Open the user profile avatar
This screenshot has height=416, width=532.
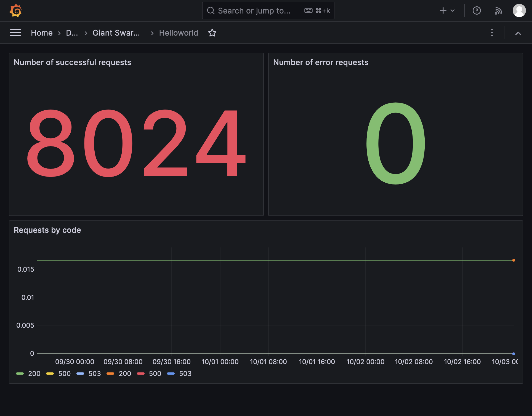coord(519,10)
